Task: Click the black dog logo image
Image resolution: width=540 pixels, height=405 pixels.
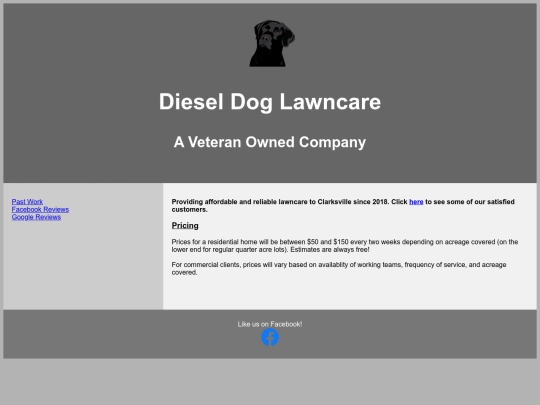Action: [x=272, y=43]
